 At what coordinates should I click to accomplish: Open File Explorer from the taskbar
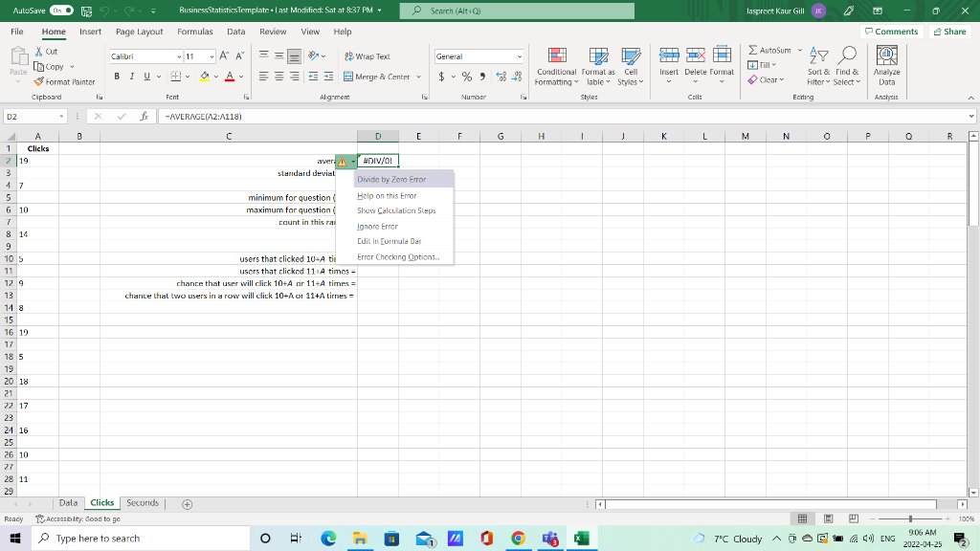(360, 538)
